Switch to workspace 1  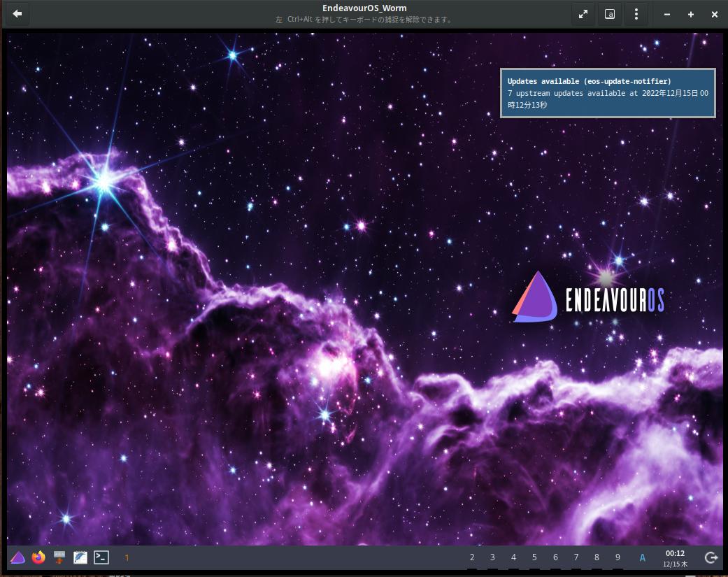coord(127,557)
